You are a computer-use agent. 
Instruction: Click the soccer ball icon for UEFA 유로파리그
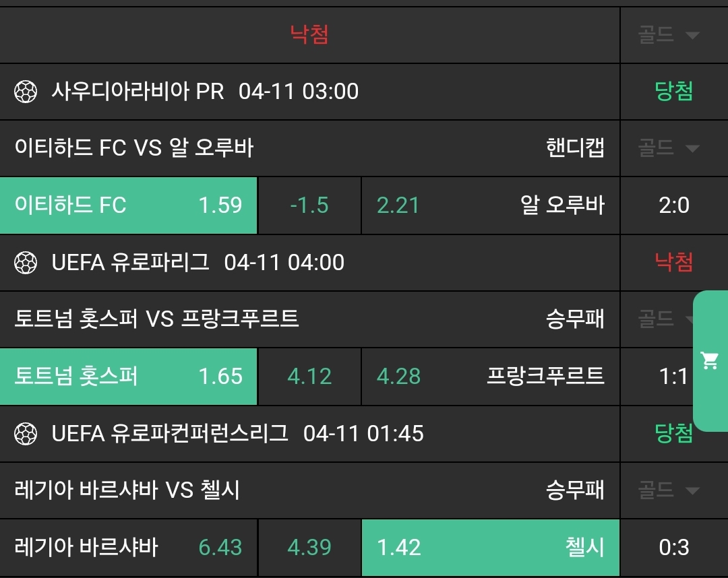(x=26, y=262)
